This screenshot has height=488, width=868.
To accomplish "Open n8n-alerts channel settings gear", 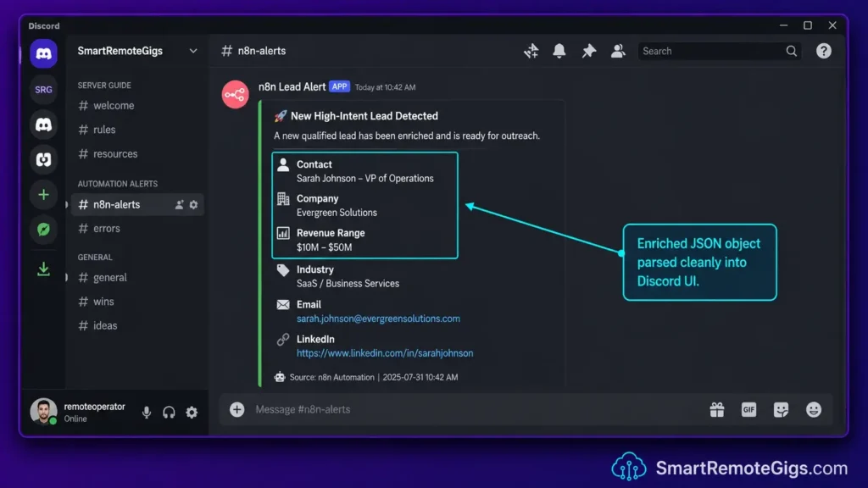I will click(x=193, y=205).
